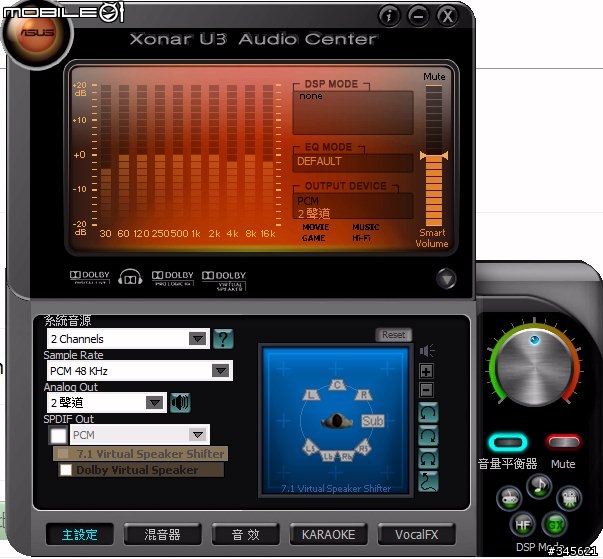Toggle Dolby Pro Logic IIx icon
This screenshot has height=559, width=603.
173,278
